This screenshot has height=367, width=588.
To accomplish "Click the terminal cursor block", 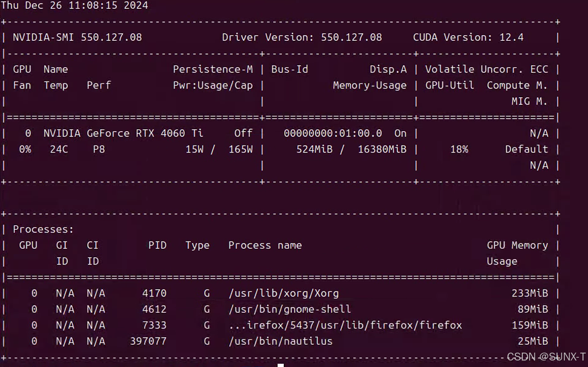I will pyautogui.click(x=281, y=365).
